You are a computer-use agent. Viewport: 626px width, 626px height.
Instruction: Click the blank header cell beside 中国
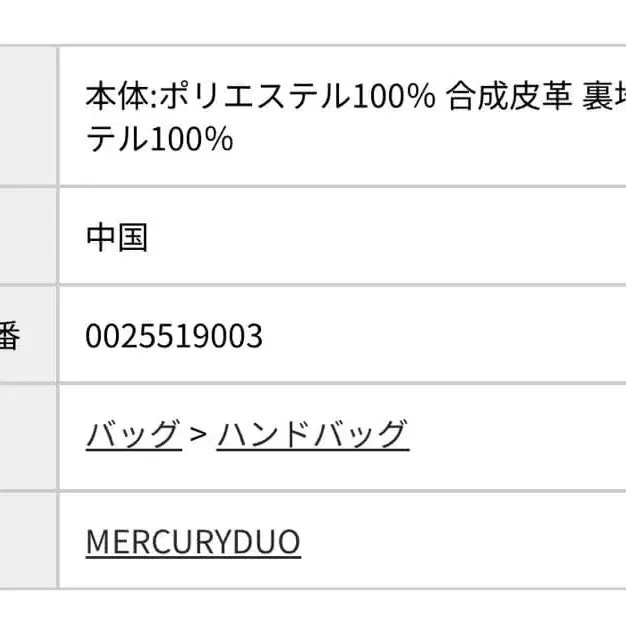coord(28,238)
